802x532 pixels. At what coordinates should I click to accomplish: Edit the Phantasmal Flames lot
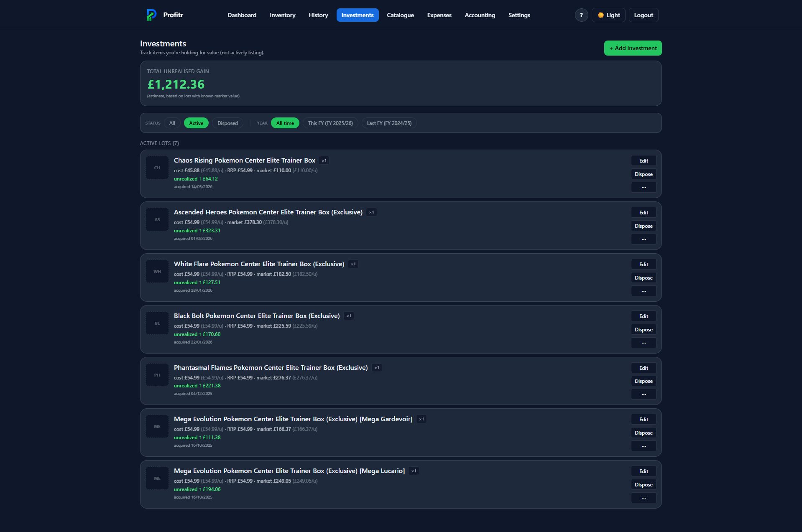(x=644, y=368)
